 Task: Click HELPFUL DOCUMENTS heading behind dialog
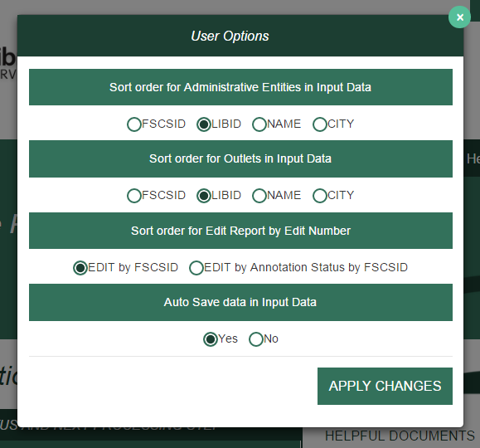click(400, 436)
